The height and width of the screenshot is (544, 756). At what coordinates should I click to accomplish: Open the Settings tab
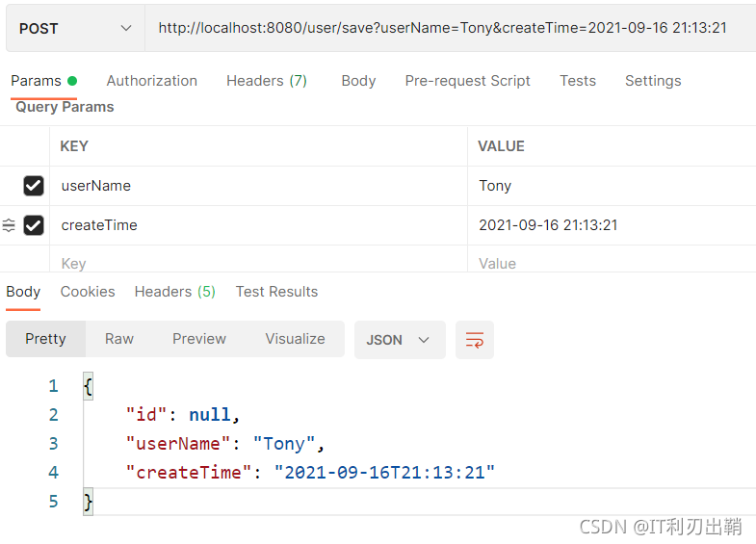(x=652, y=81)
